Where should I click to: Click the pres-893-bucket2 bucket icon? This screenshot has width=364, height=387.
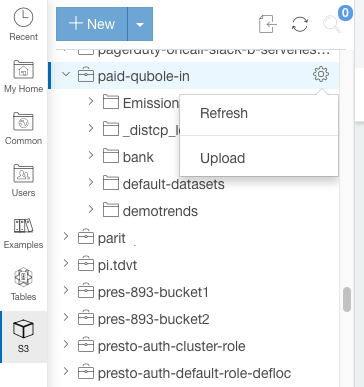tap(86, 317)
